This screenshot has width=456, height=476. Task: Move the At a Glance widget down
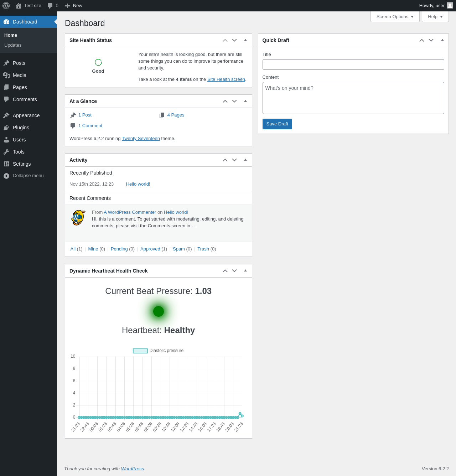pos(234,101)
